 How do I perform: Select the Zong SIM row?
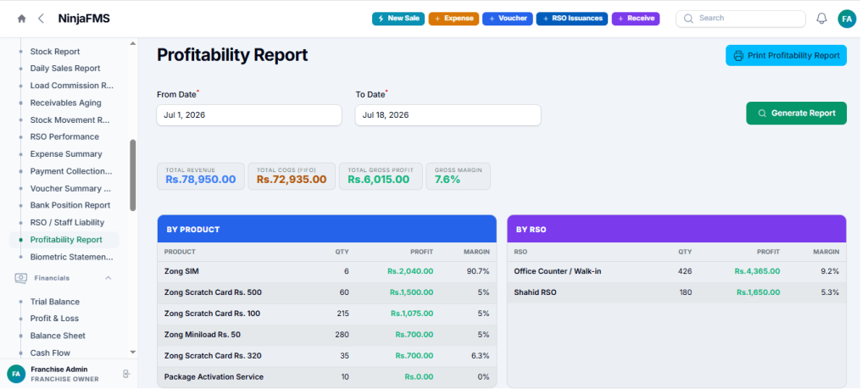point(326,271)
